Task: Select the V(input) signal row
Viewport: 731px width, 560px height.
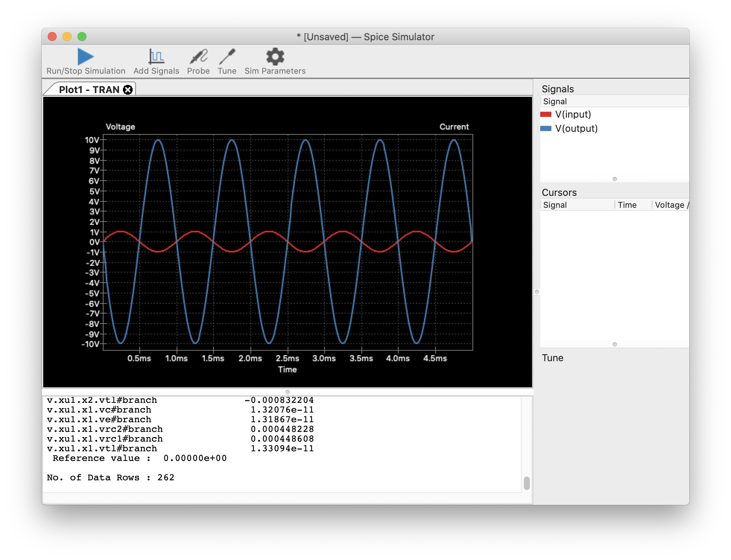Action: (614, 114)
